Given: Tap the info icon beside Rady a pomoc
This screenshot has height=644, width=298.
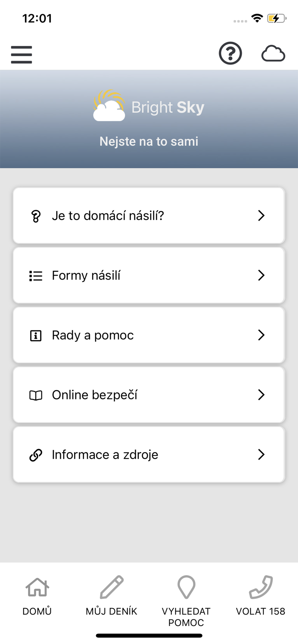Looking at the screenshot, I should [x=36, y=336].
